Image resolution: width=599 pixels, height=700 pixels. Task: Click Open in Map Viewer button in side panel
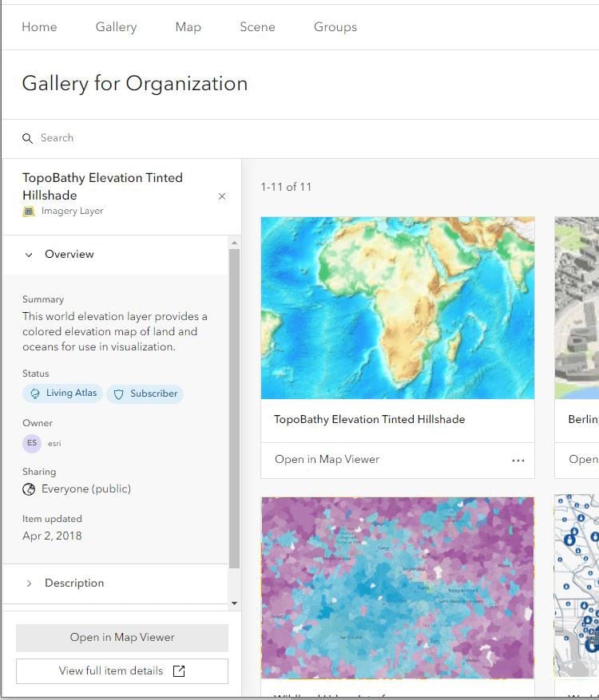pos(122,638)
